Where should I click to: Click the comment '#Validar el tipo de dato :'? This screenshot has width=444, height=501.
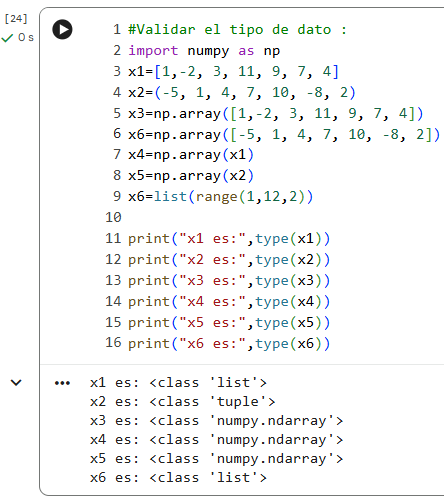238,30
